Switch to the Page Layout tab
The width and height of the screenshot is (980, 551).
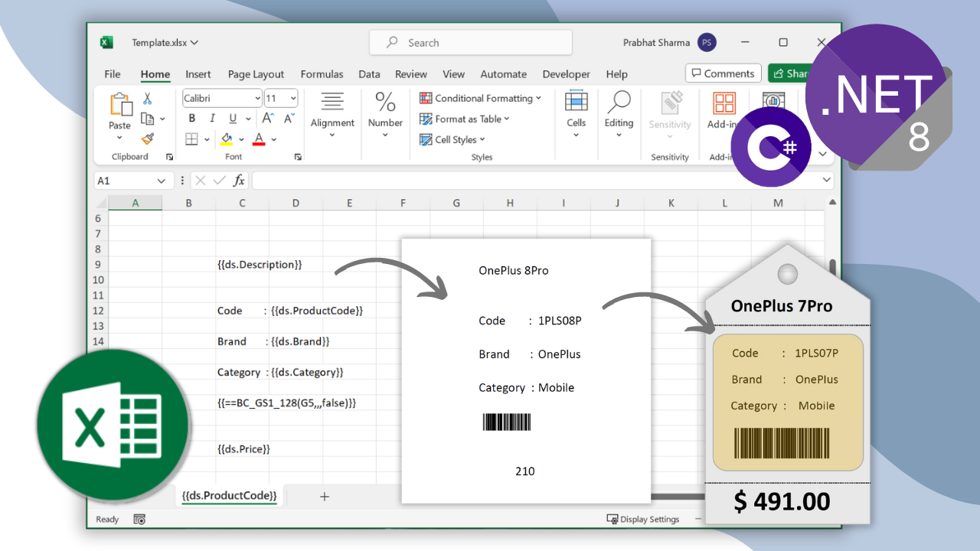coord(256,74)
